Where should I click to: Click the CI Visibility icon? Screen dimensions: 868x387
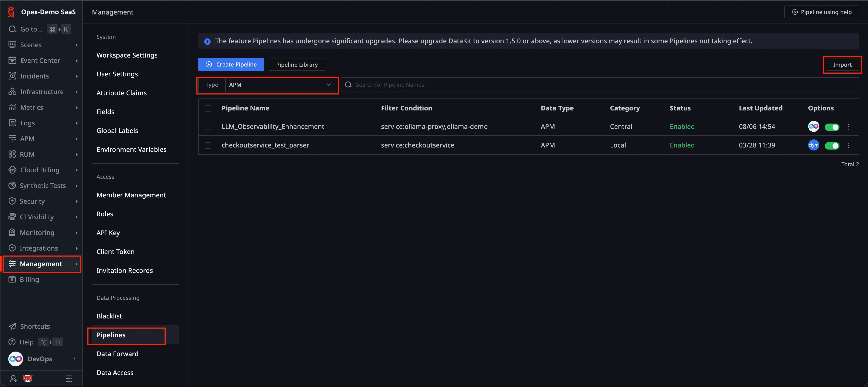click(x=12, y=217)
